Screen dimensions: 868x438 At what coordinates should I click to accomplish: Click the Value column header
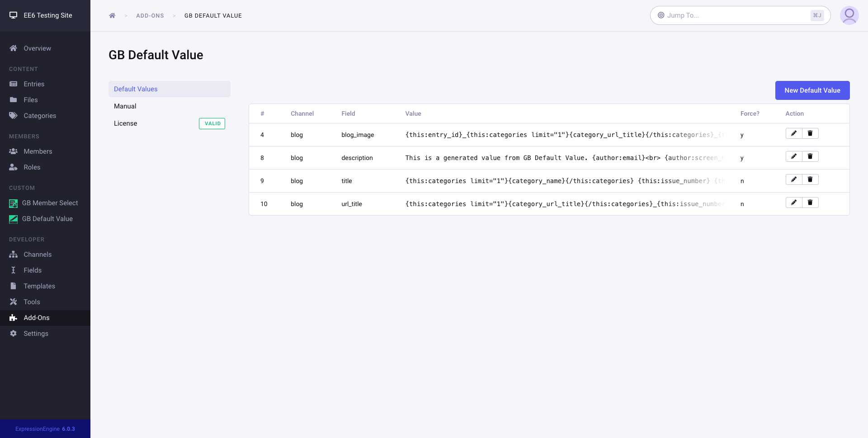(x=413, y=113)
